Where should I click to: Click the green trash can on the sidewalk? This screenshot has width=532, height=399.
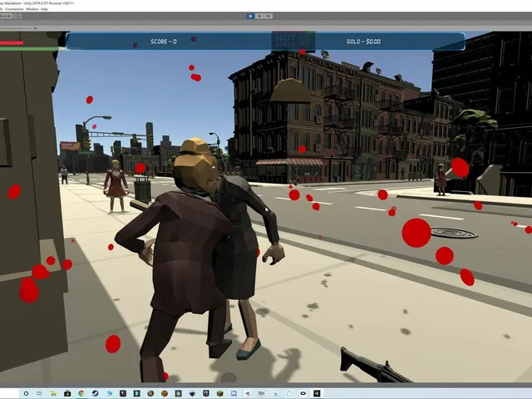pyautogui.click(x=142, y=190)
